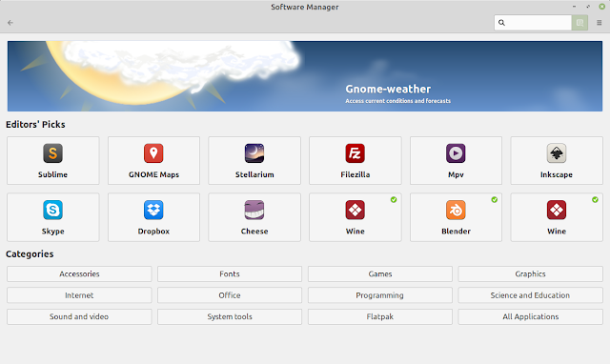The height and width of the screenshot is (364, 610).
Task: Toggle the search-in-description button beside search field
Action: coord(579,23)
